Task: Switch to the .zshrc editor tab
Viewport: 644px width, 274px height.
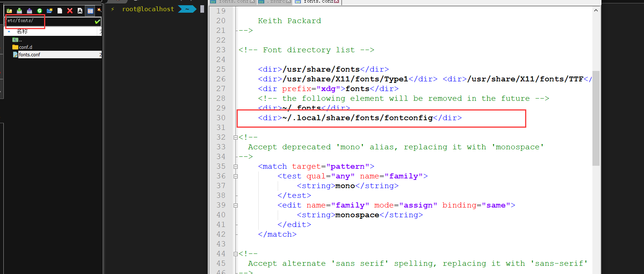Action: pos(275,1)
